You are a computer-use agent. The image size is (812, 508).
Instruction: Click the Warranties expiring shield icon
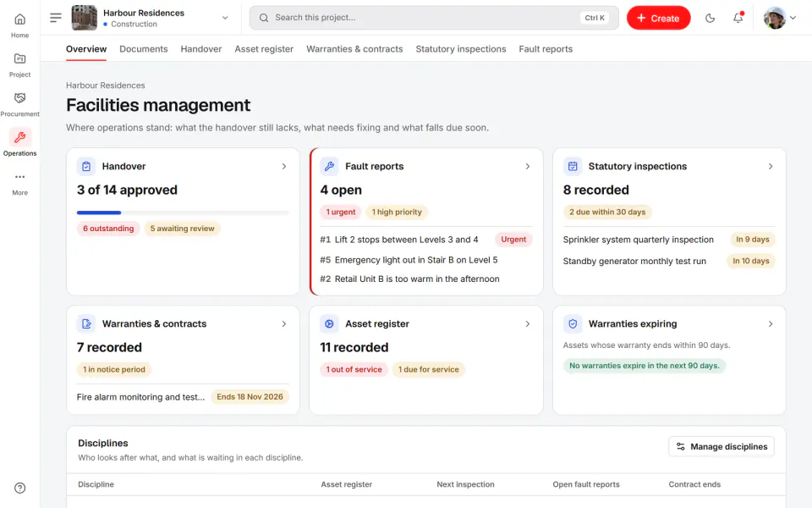coord(573,324)
